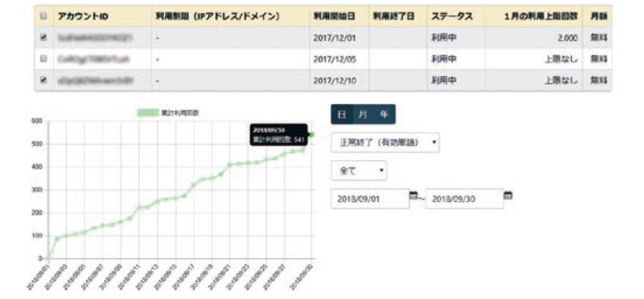Uncheck the account row starting 2017/12/10
The height and width of the screenshot is (299, 644).
(x=43, y=81)
